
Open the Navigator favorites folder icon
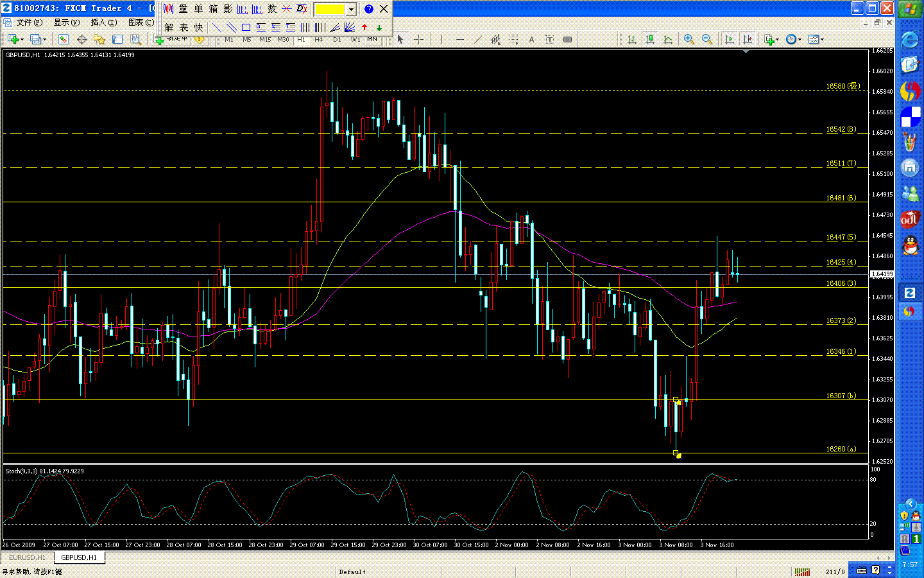click(x=99, y=39)
